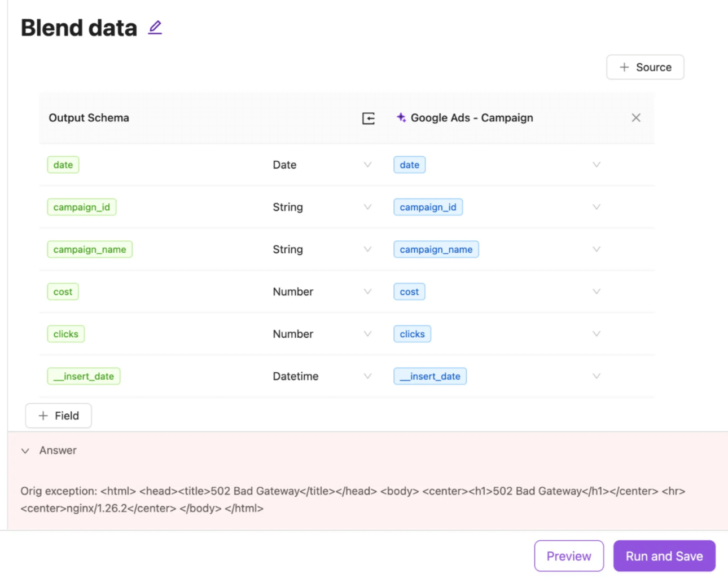Click the green clicks output field tag
The width and height of the screenshot is (728, 578).
(x=65, y=334)
